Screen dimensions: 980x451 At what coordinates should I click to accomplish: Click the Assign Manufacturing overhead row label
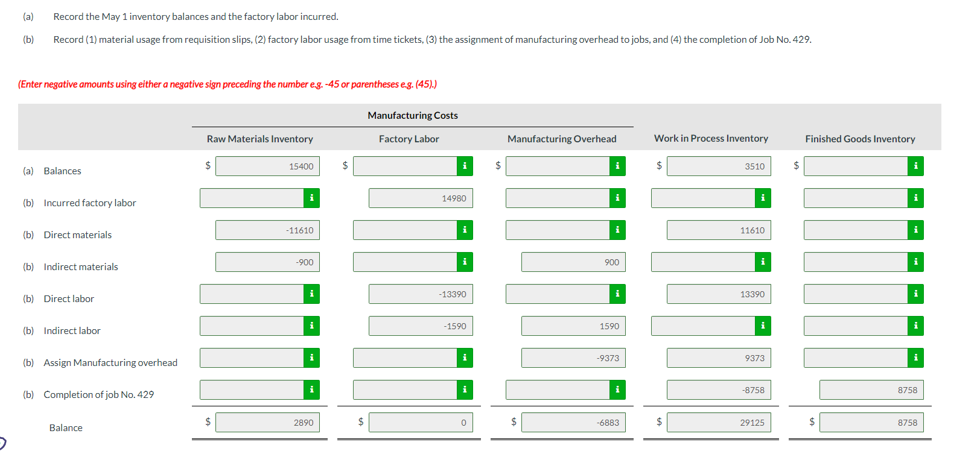pyautogui.click(x=110, y=362)
